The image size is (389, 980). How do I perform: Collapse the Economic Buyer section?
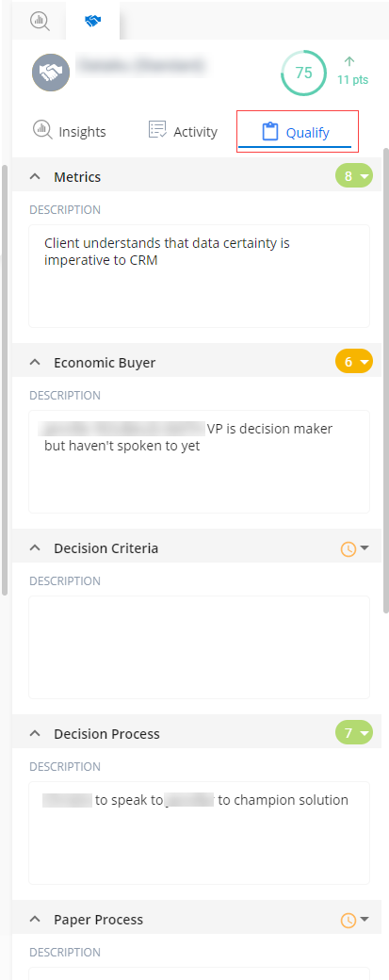36,363
